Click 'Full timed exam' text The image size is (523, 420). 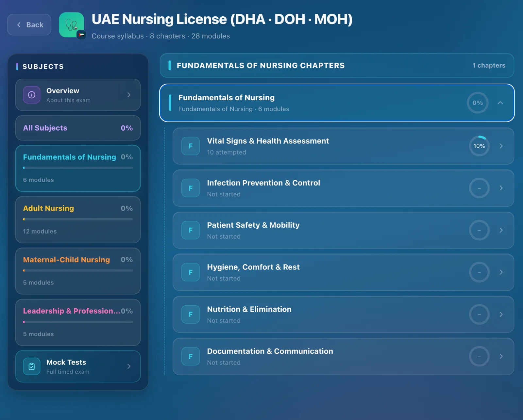[x=68, y=372]
